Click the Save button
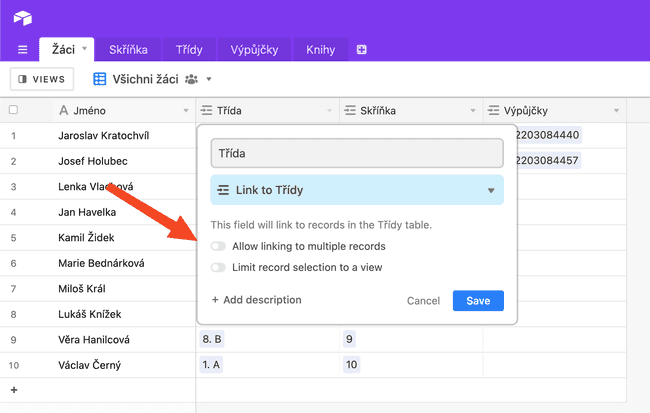Viewport: 650px width, 413px height. coord(478,301)
